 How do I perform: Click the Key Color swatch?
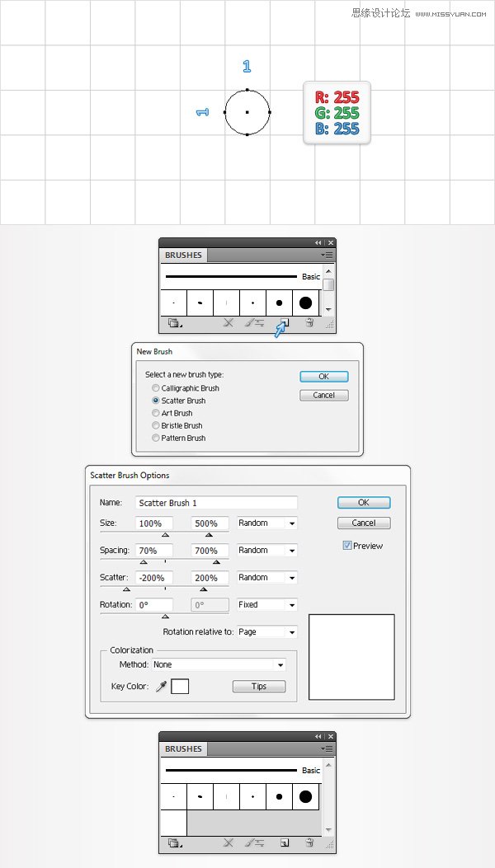(x=180, y=687)
